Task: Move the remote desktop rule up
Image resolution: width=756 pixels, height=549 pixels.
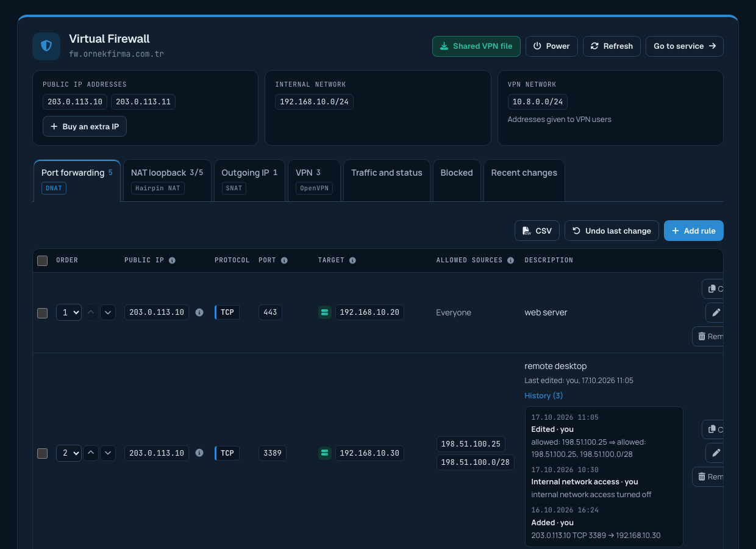Action: [91, 453]
